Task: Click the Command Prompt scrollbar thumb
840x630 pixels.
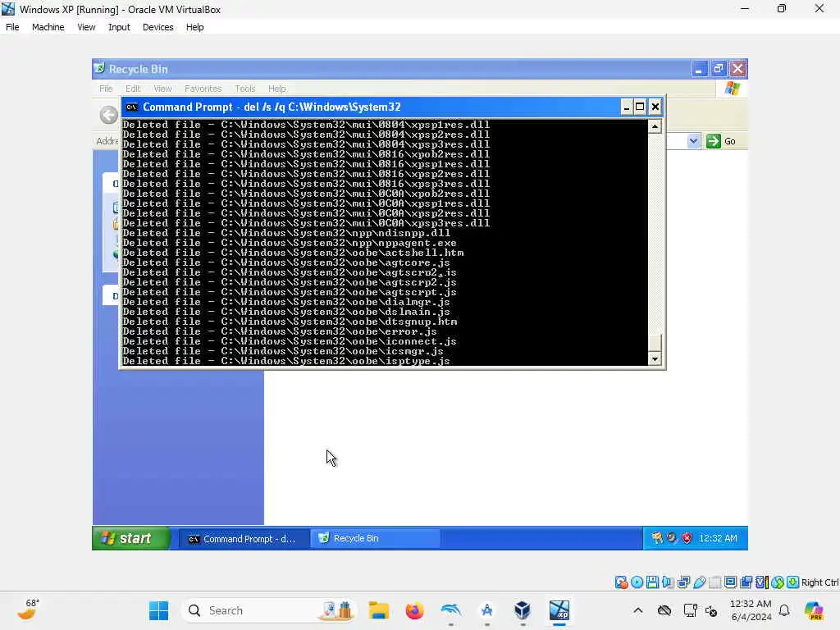Action: [655, 342]
